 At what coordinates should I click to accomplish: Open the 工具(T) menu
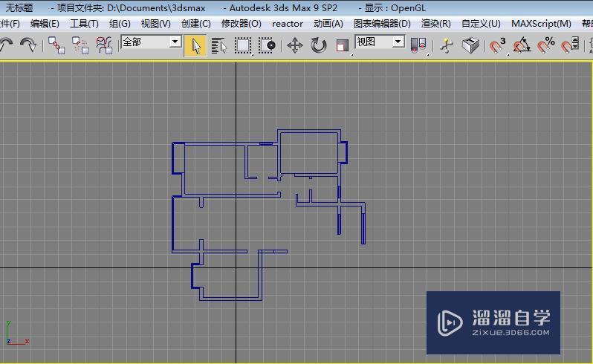[84, 24]
